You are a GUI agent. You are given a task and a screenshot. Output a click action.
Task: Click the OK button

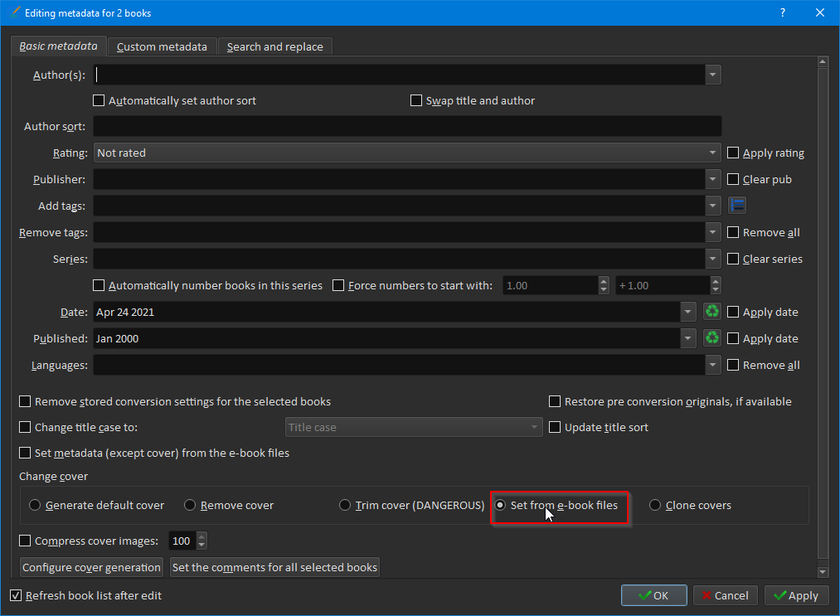coord(653,595)
